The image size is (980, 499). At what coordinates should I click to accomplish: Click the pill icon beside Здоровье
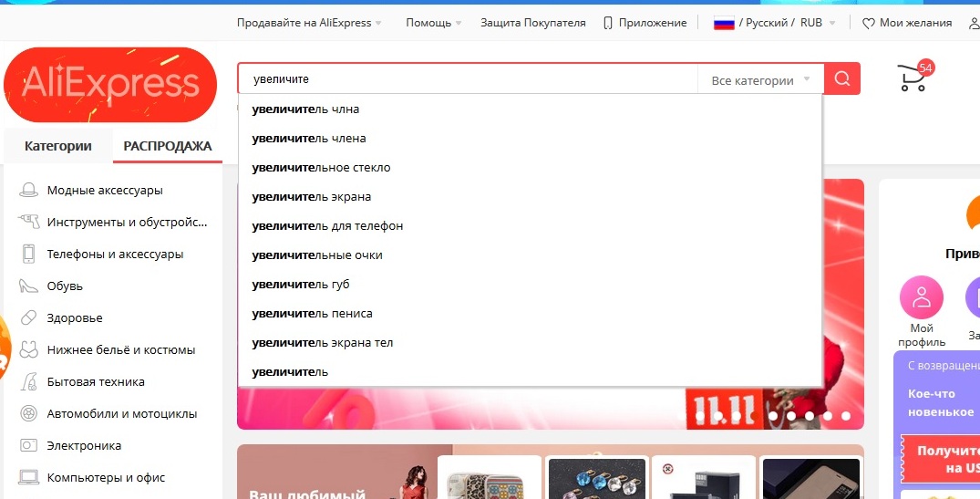tap(28, 317)
